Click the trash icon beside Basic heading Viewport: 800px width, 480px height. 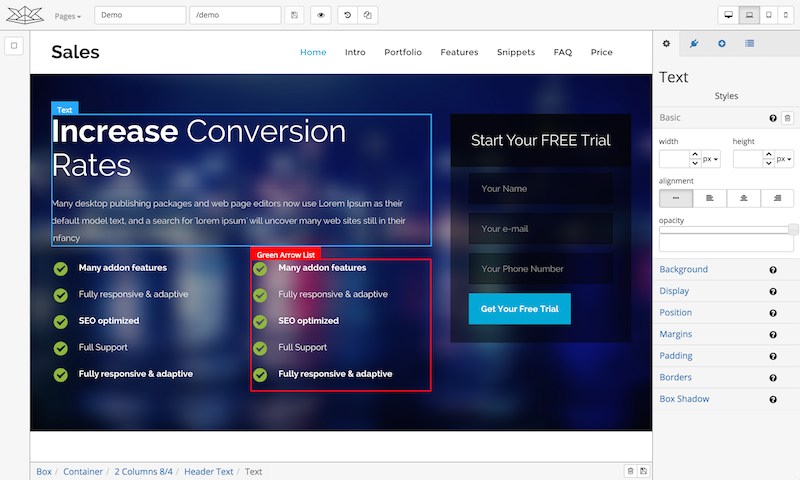pyautogui.click(x=787, y=118)
